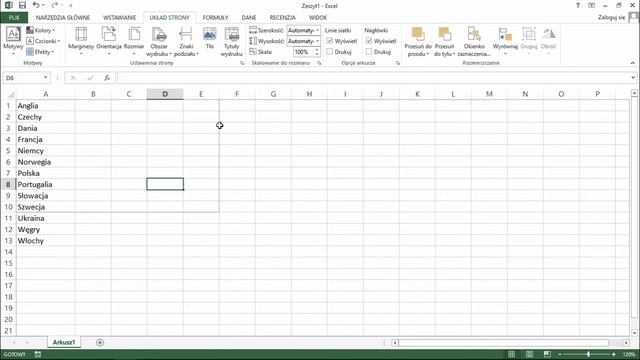Open the Rozmiar page size menu
Viewport: 640px width, 360px height.
coord(134,42)
